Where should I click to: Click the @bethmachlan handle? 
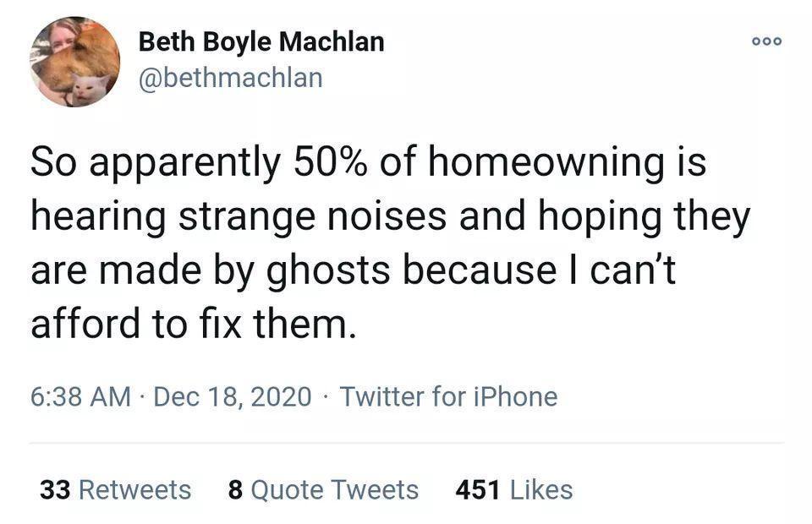pos(229,78)
